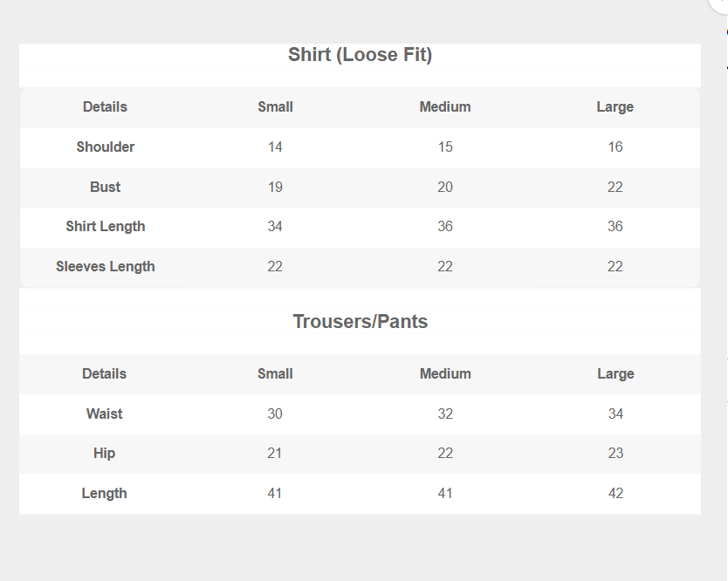The image size is (728, 581).
Task: Select the Medium waist value 32
Action: 445,414
